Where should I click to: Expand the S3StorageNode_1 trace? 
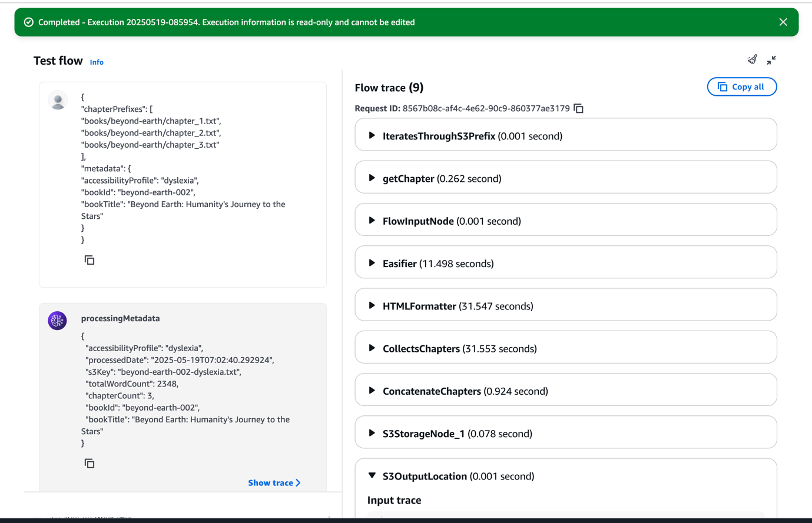pos(372,433)
